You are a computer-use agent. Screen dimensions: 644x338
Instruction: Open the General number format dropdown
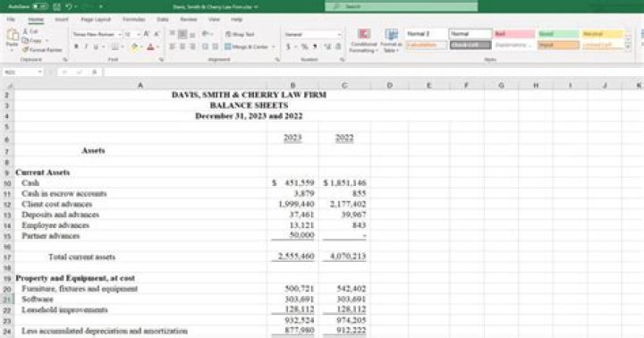pyautogui.click(x=339, y=35)
